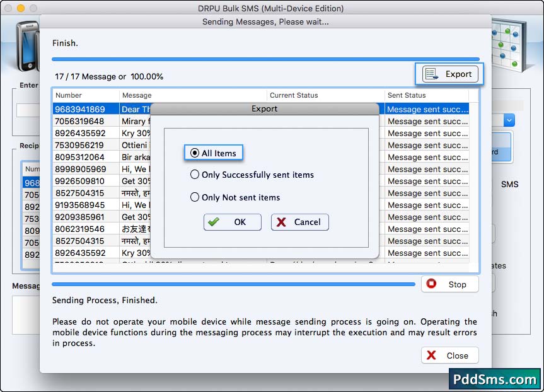Click the 'Bir arka' message cell
Viewport: 544px width, 392px height.
click(136, 157)
